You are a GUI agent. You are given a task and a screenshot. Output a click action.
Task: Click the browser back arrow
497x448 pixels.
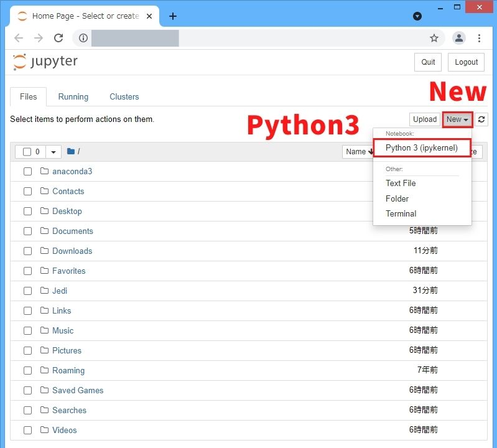[19, 38]
